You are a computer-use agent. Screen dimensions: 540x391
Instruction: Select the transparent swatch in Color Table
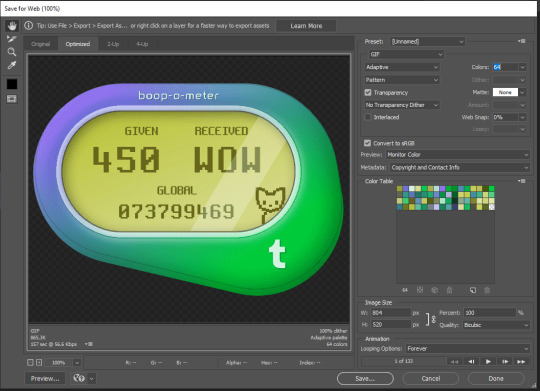(492, 207)
